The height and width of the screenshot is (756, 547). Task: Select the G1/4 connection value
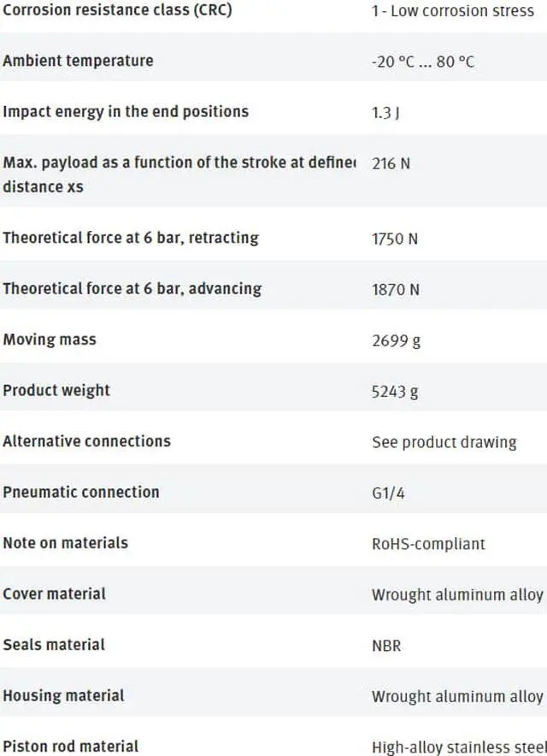pyautogui.click(x=389, y=493)
